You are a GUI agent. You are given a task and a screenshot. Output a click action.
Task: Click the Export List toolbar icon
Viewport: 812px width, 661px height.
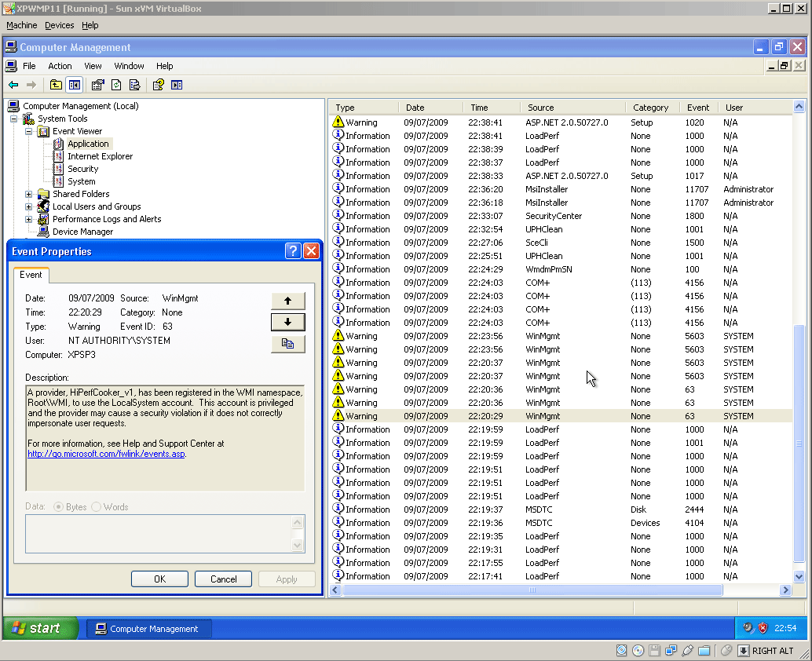(x=135, y=85)
